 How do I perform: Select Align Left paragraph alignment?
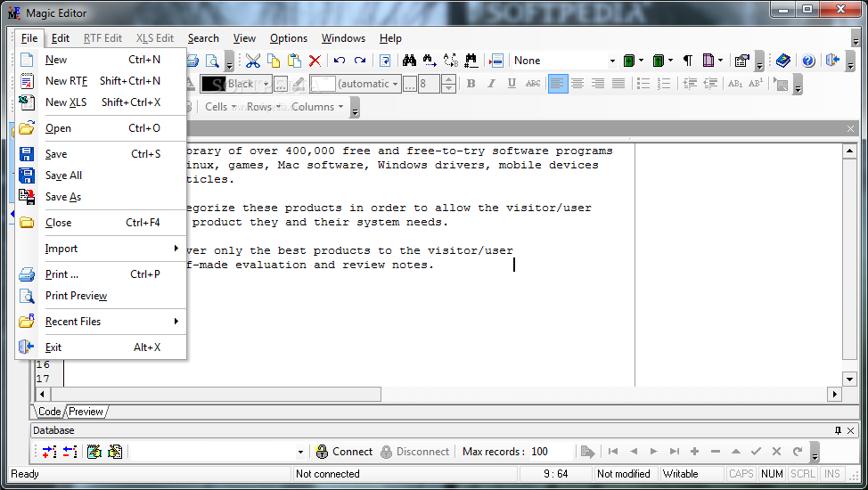[x=558, y=84]
